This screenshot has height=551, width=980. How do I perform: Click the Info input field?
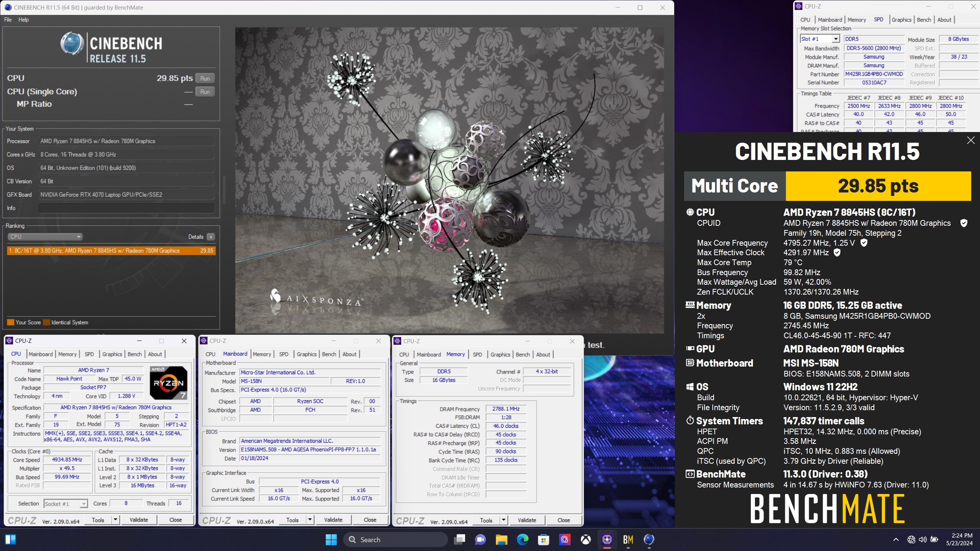126,208
